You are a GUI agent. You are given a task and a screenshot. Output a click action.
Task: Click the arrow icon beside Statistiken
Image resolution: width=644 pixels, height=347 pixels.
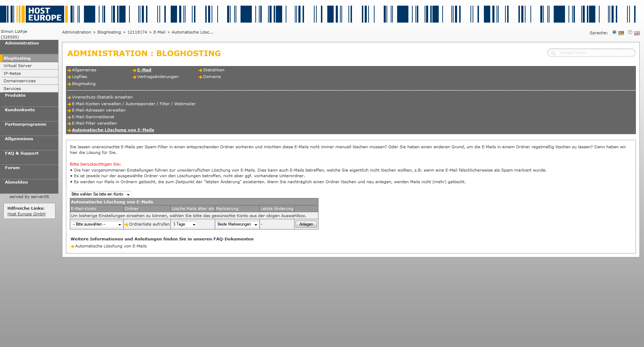pyautogui.click(x=200, y=70)
